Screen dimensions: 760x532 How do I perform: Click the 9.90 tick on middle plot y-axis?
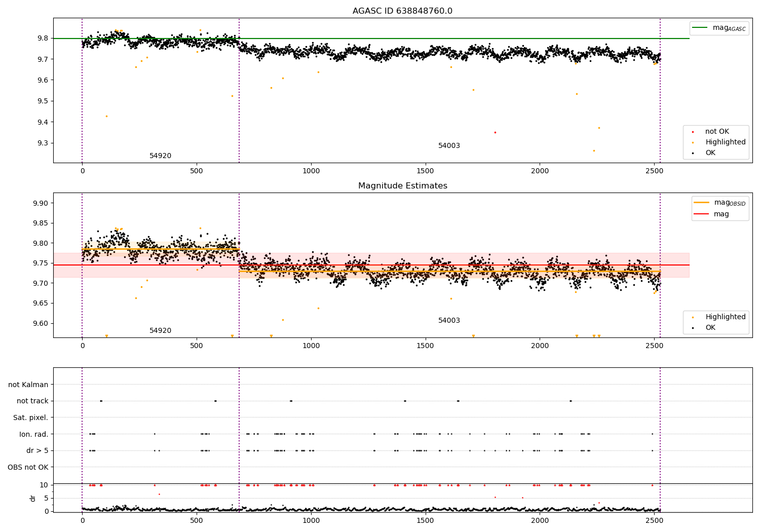coord(41,203)
